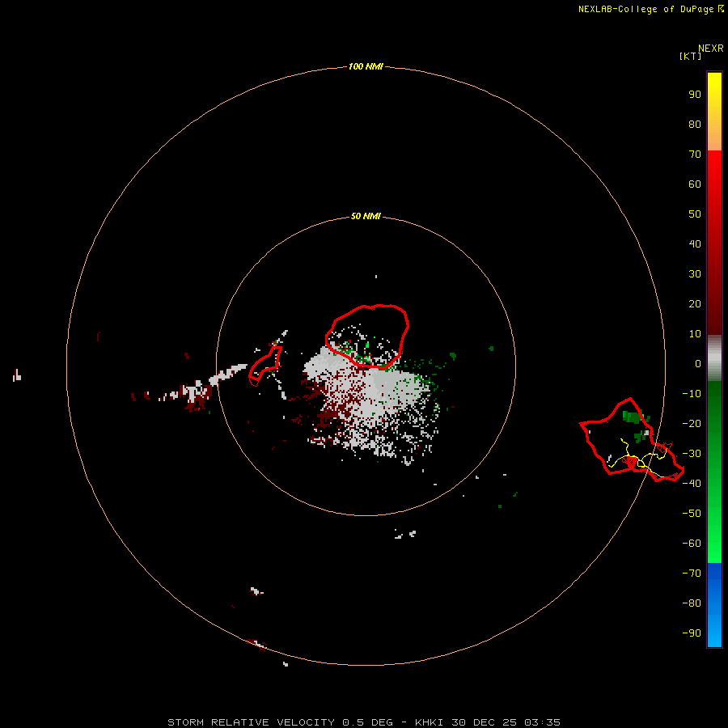Click the 100 NMI range ring label
Viewport: 728px width, 728px height.
pos(366,66)
